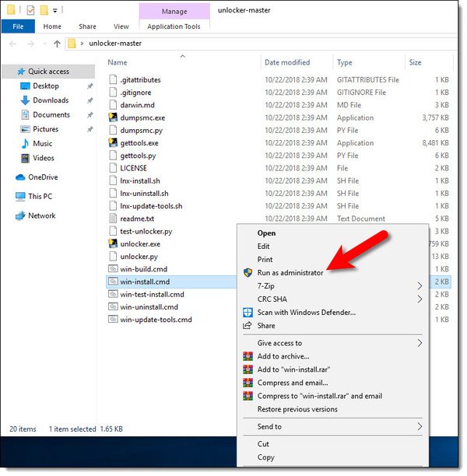Click the Pictures icon in sidebar
The width and height of the screenshot is (467, 476).
(x=25, y=129)
